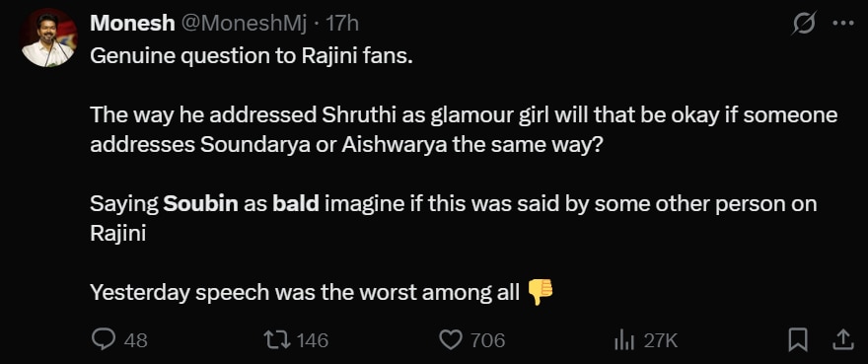
Task: Open the Grok explain icon beside the menu
Action: tap(804, 24)
